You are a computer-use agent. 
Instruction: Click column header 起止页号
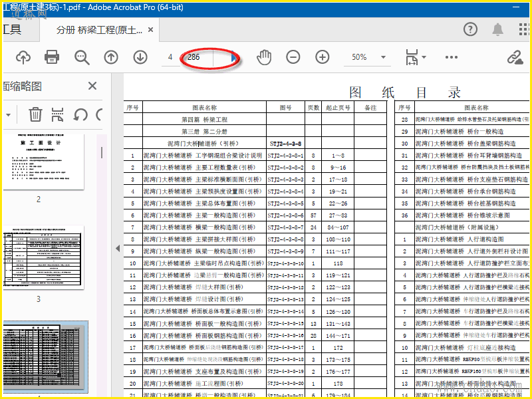click(338, 108)
